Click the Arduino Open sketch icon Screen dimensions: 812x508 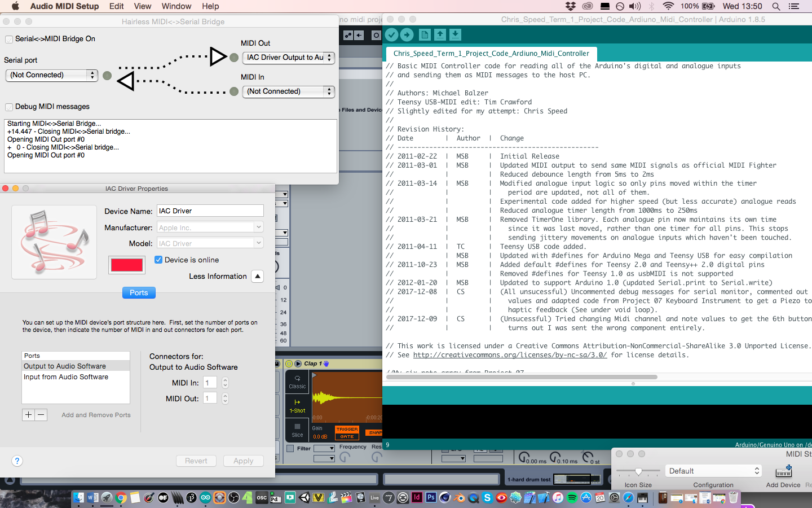[x=440, y=35]
